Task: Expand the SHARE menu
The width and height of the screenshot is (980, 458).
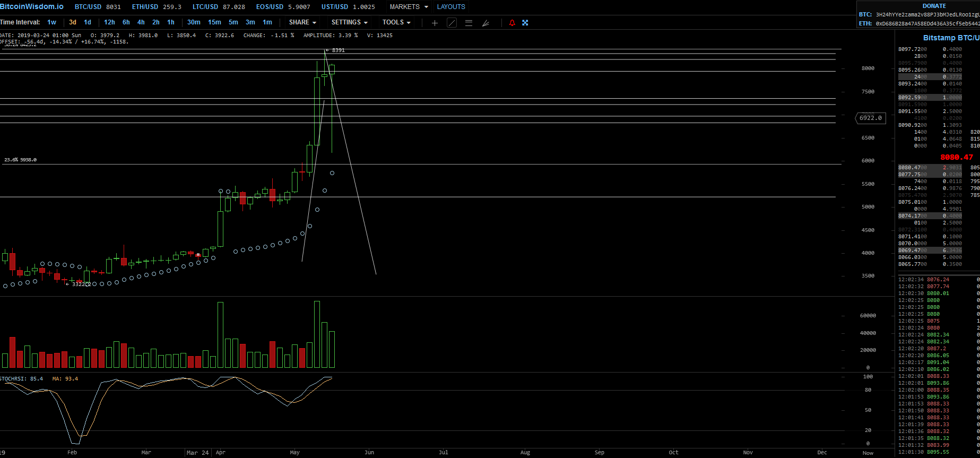Action: pos(302,22)
